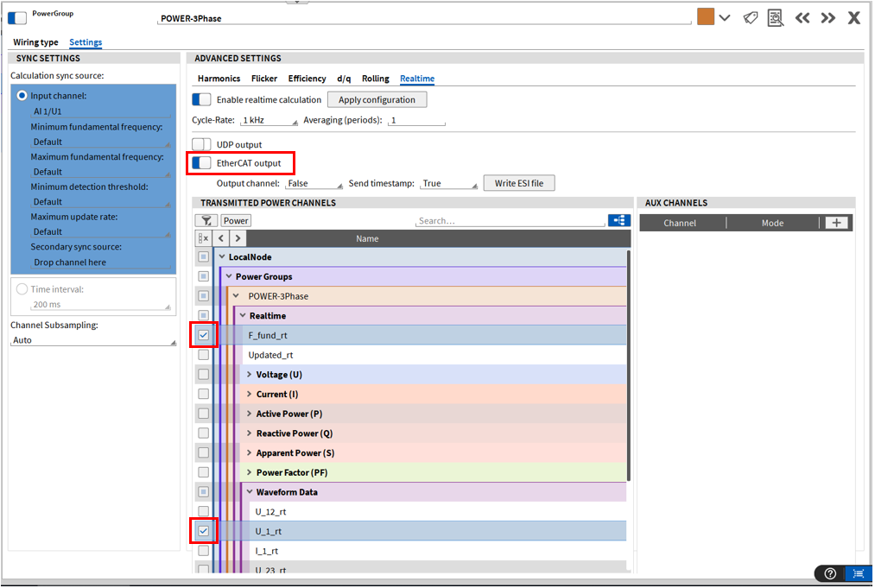Image resolution: width=875 pixels, height=588 pixels.
Task: Click the Power filter tag
Action: pyautogui.click(x=236, y=220)
